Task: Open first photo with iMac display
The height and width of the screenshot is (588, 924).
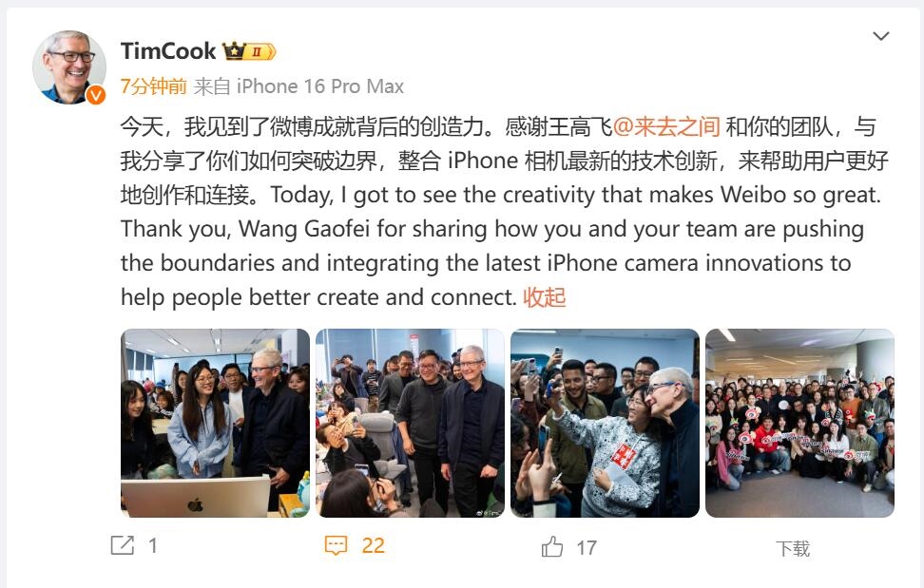Action: (215, 424)
